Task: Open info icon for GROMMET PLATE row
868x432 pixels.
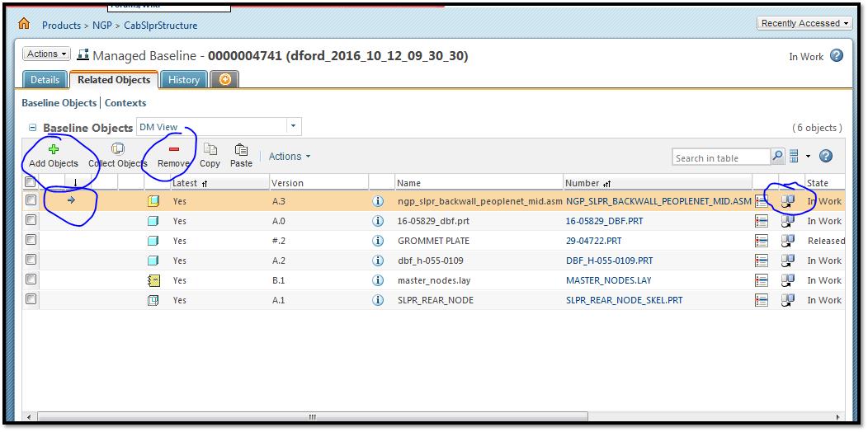Action: point(378,241)
